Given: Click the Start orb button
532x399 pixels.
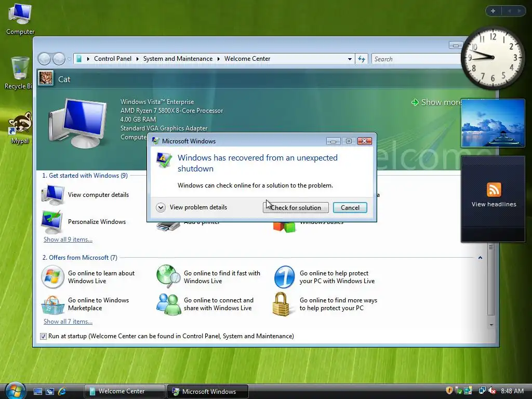Looking at the screenshot, I should click(x=15, y=391).
